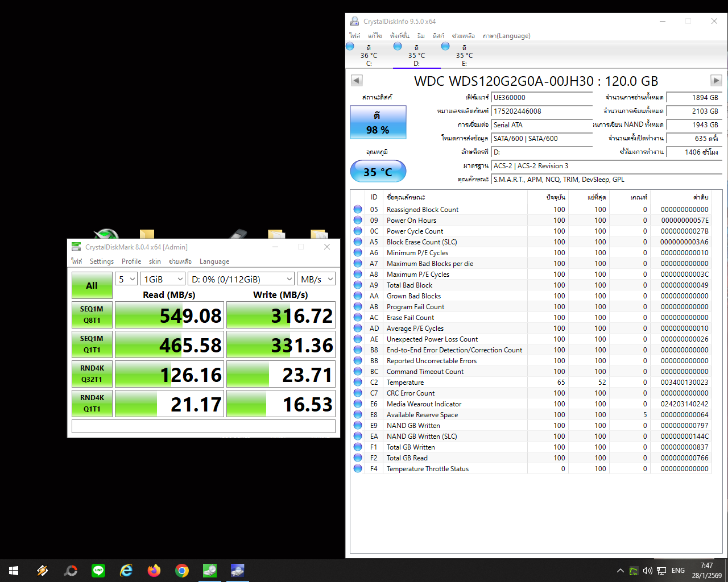
Task: Launch Firefox from the taskbar
Action: point(154,570)
